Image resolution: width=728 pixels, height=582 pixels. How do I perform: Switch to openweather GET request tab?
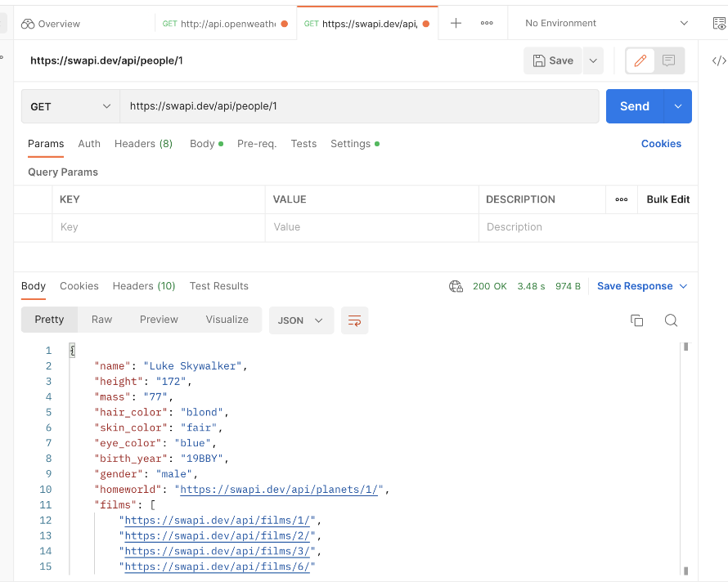225,24
